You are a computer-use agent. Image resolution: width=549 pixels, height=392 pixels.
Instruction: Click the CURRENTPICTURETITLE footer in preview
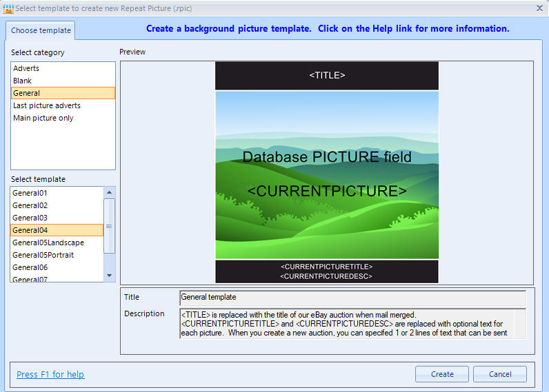point(326,267)
